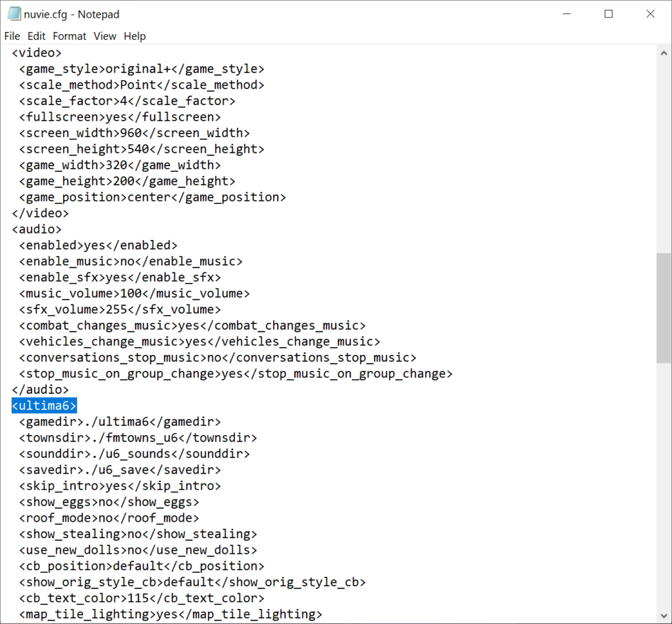The image size is (672, 624).
Task: Open the Help menu
Action: click(x=135, y=36)
